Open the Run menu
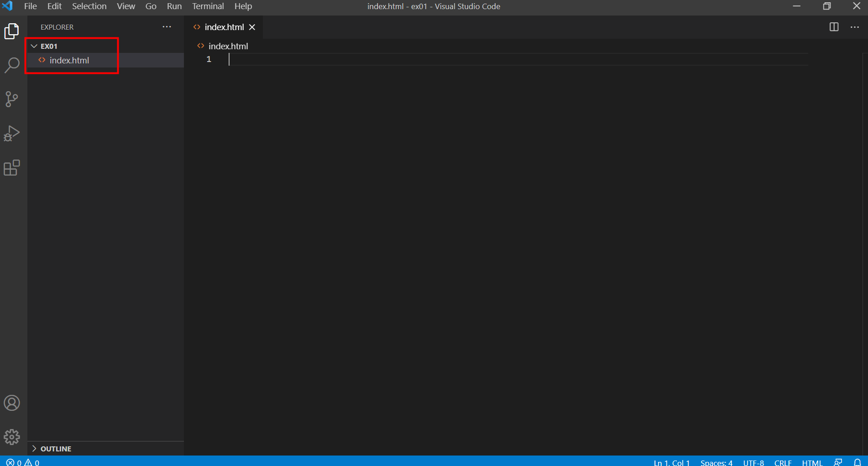 (174, 6)
